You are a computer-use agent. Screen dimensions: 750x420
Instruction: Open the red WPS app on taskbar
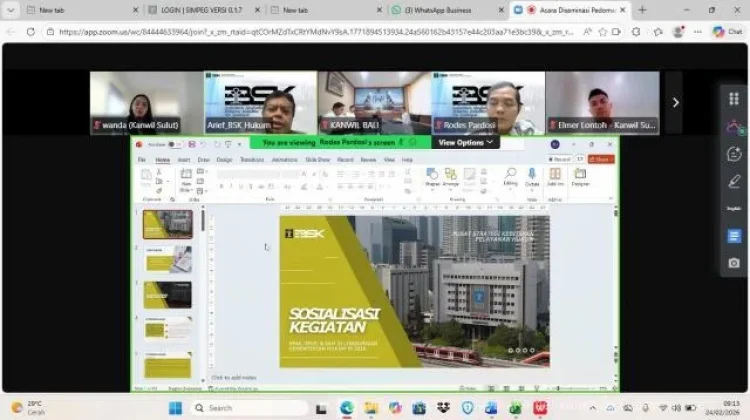point(540,408)
